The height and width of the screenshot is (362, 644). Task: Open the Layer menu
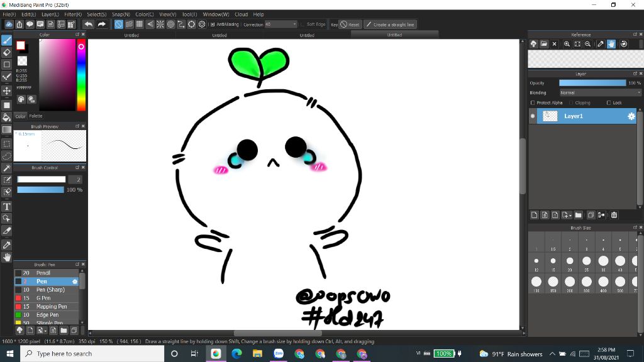pyautogui.click(x=50, y=14)
